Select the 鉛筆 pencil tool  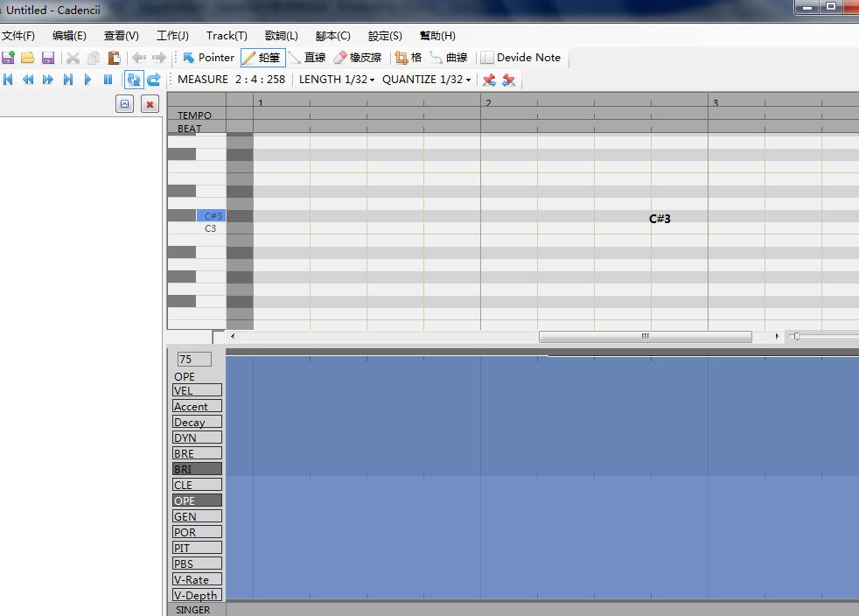[262, 58]
